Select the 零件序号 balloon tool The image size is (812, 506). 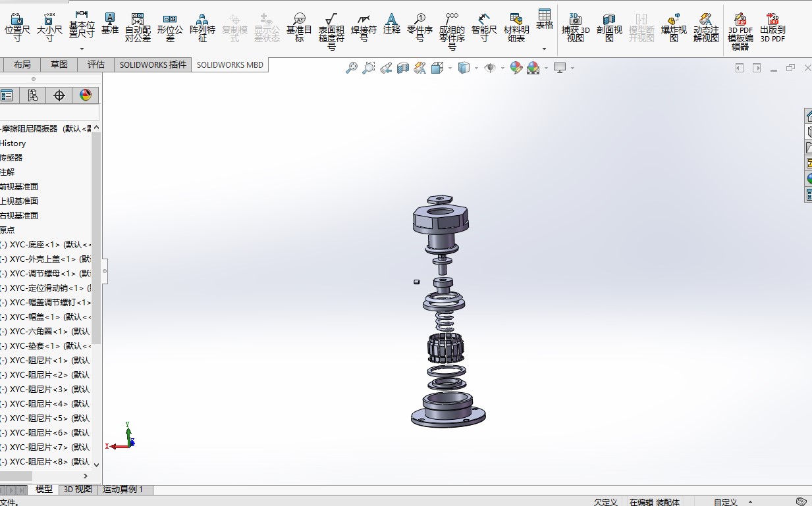[x=420, y=27]
